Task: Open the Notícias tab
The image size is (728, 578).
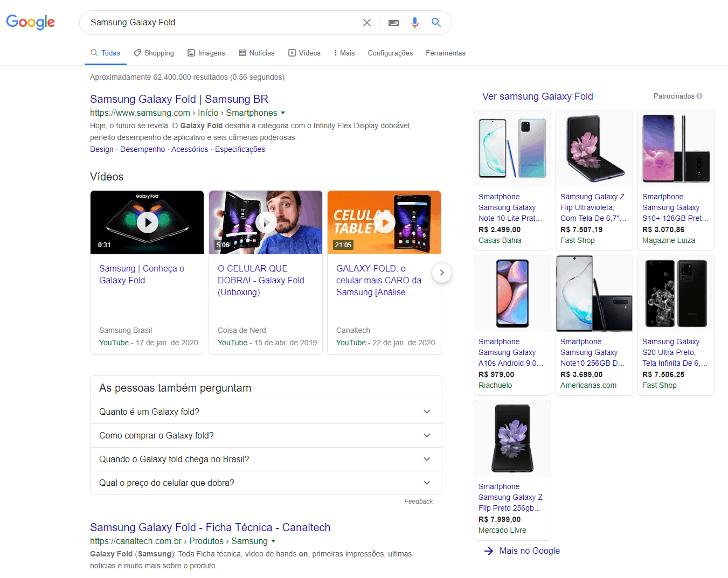Action: (x=257, y=53)
